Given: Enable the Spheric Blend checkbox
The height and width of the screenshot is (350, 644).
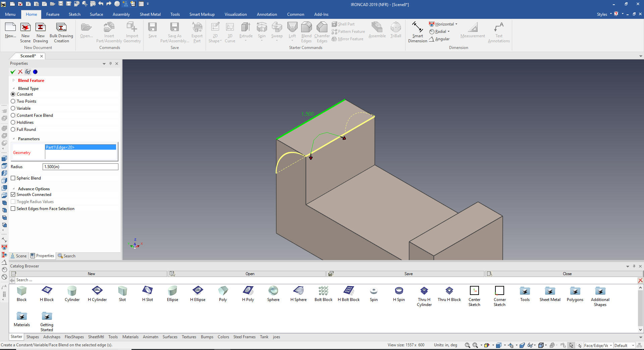Looking at the screenshot, I should coord(13,178).
